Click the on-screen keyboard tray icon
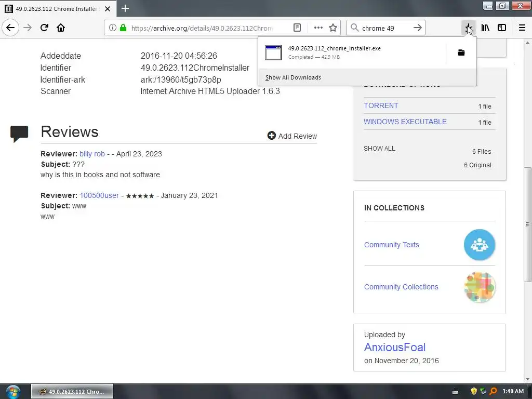The image size is (532, 399). point(455,392)
